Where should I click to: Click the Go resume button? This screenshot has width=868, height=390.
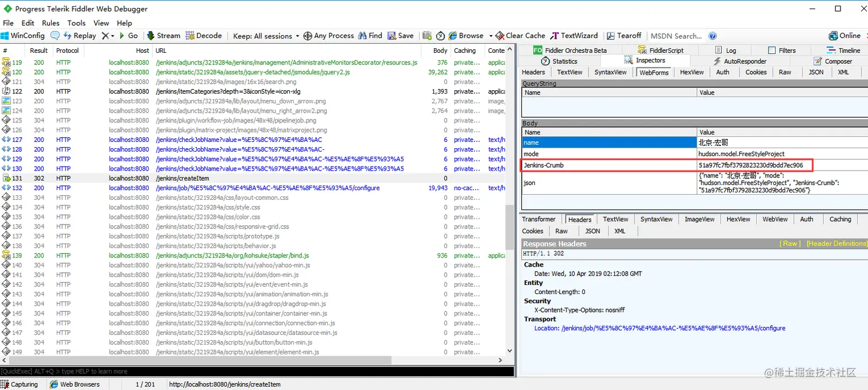[129, 36]
